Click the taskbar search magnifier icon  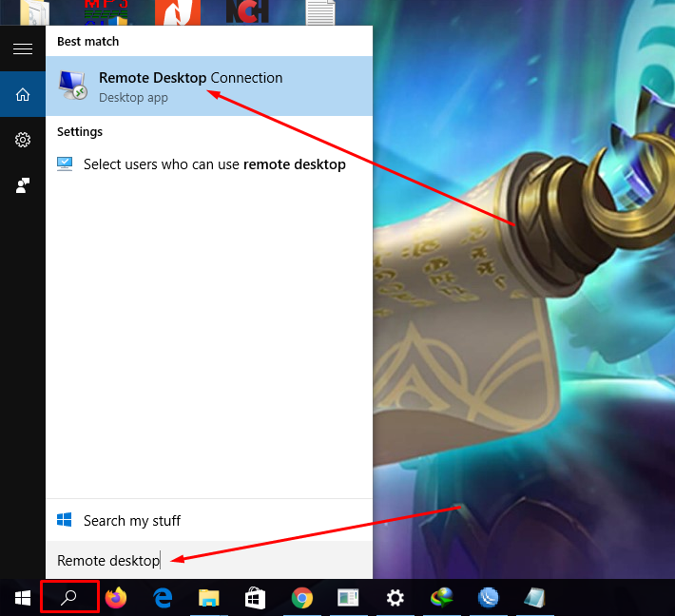(69, 597)
